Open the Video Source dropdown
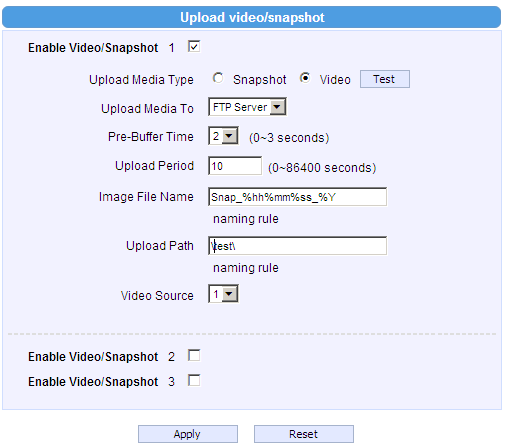Screen dimensions: 506x446 click(223, 294)
